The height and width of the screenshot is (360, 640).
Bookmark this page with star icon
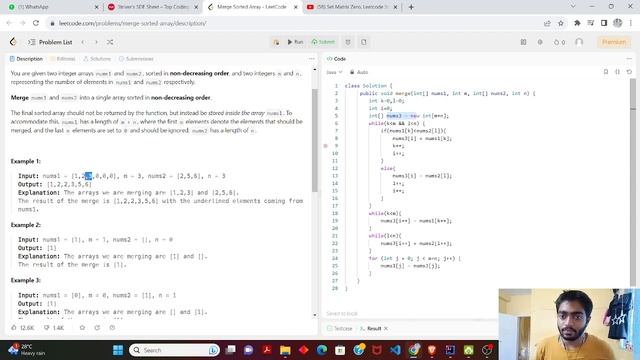pos(561,23)
